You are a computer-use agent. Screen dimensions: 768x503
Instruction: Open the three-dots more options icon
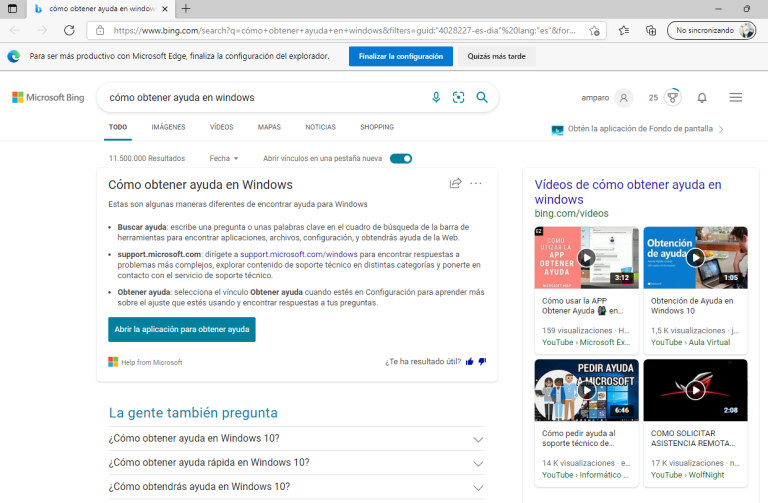coord(476,183)
